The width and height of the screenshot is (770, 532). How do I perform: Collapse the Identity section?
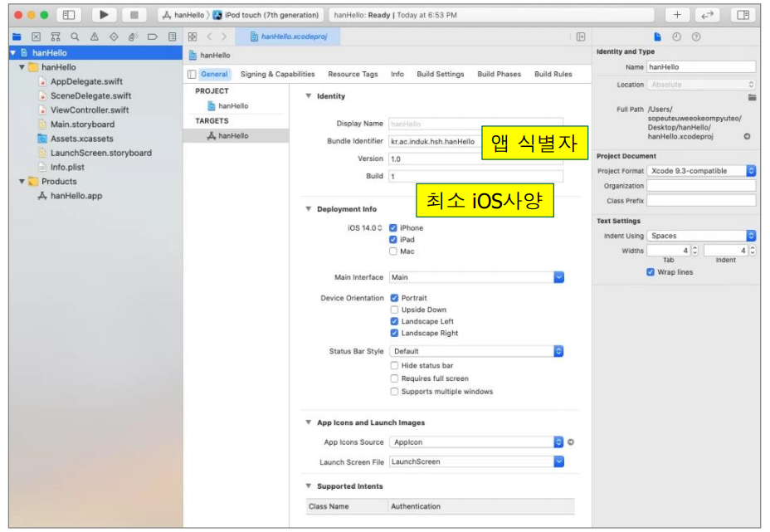pyautogui.click(x=309, y=95)
